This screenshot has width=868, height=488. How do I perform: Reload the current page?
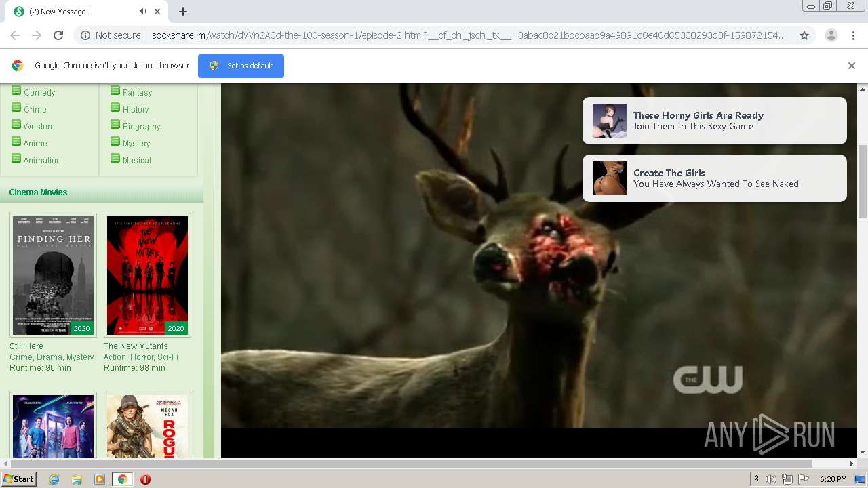pyautogui.click(x=58, y=35)
